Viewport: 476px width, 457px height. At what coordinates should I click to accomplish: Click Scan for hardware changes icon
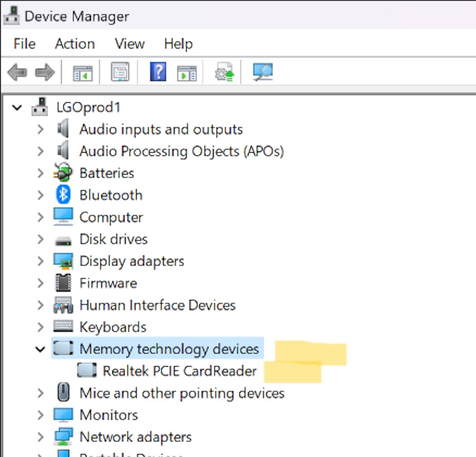(x=262, y=72)
